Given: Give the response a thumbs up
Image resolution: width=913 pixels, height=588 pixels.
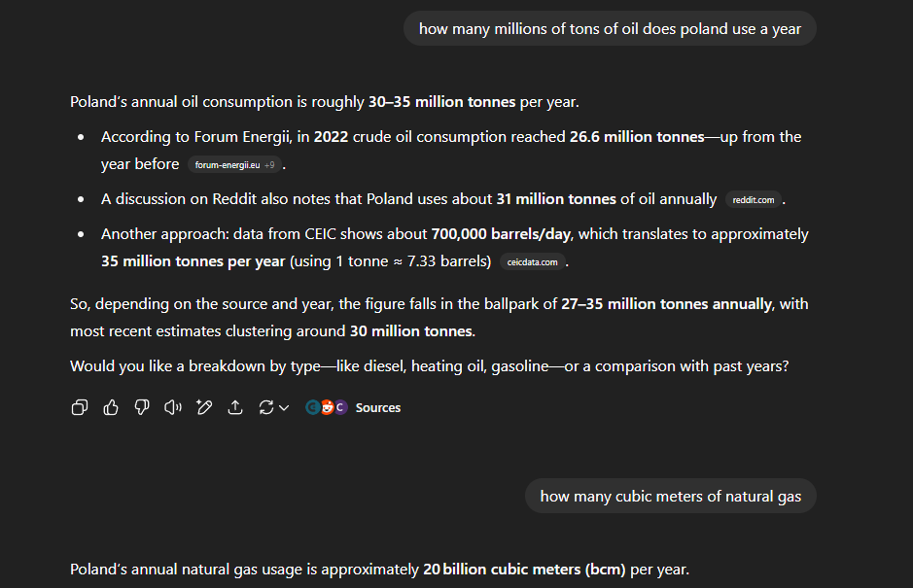Looking at the screenshot, I should tap(111, 407).
